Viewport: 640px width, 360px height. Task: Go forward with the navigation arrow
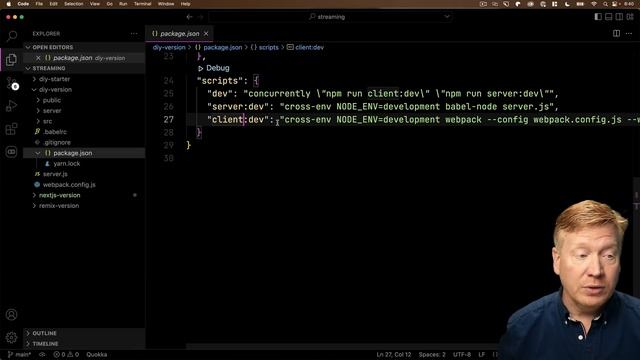tap(200, 17)
